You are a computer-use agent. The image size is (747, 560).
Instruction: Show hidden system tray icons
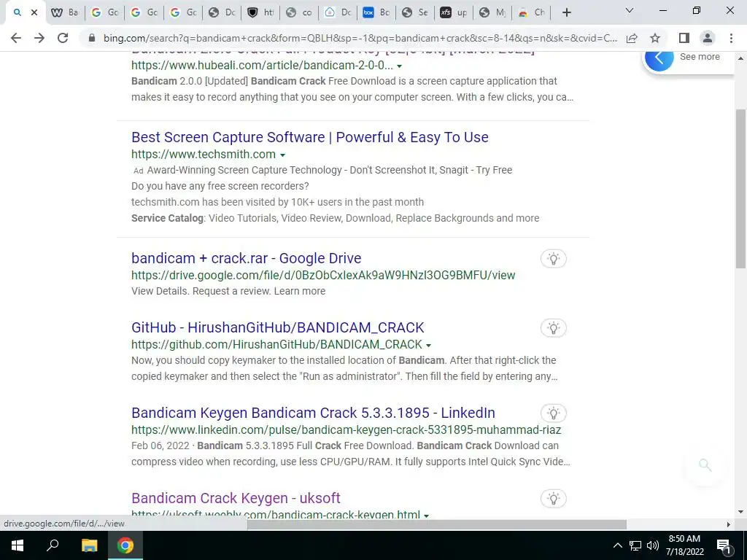pos(617,545)
